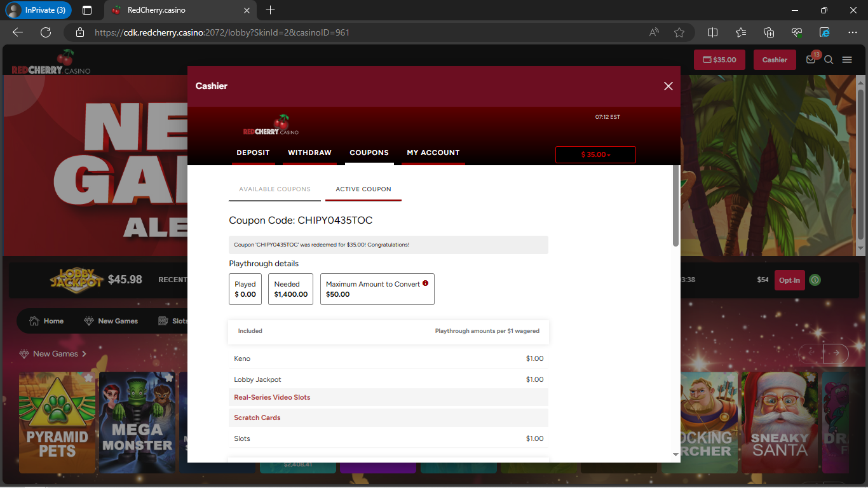The width and height of the screenshot is (868, 488).
Task: Click the Cashier button in the header
Action: (774, 59)
